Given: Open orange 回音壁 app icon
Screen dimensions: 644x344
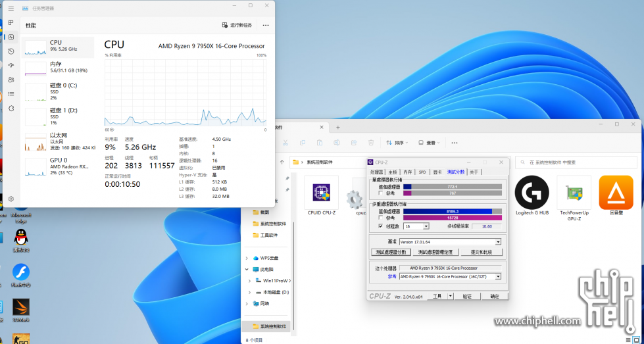Looking at the screenshot, I should (616, 196).
